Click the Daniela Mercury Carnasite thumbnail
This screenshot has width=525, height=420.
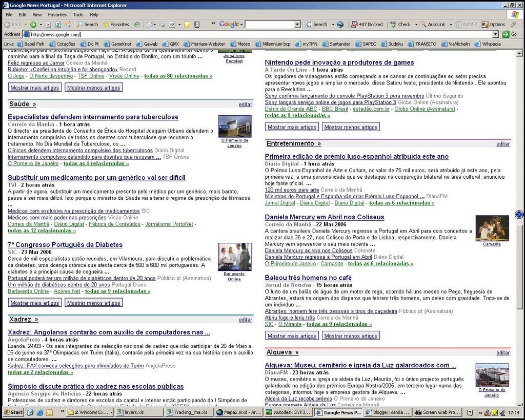coord(492,228)
